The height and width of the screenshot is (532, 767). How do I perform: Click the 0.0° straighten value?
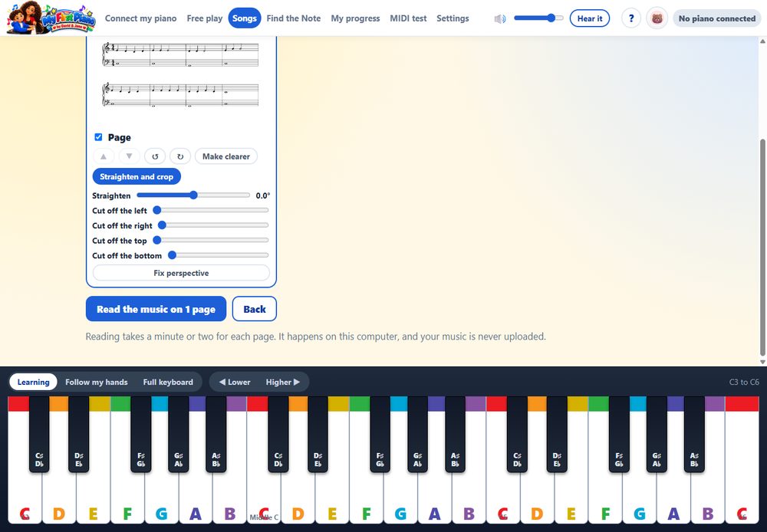click(x=262, y=195)
